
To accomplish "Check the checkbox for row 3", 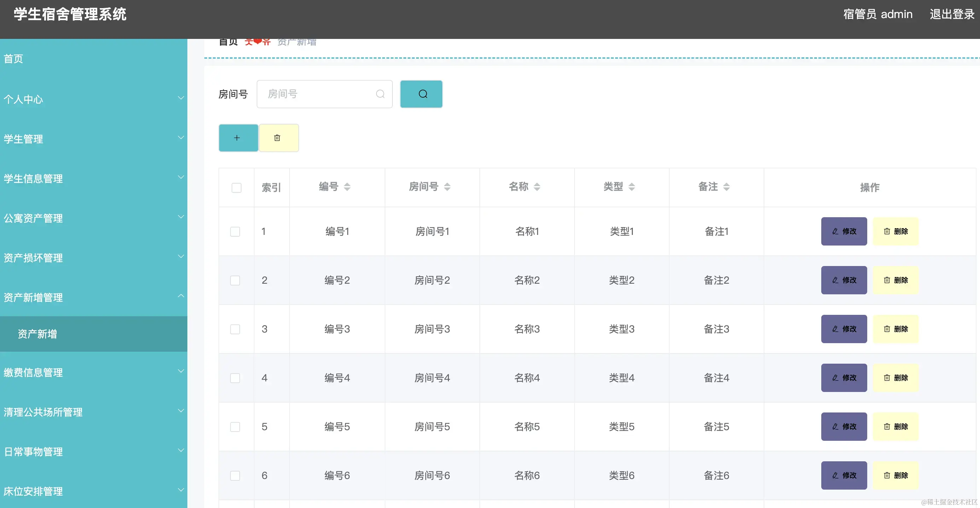I will [235, 329].
